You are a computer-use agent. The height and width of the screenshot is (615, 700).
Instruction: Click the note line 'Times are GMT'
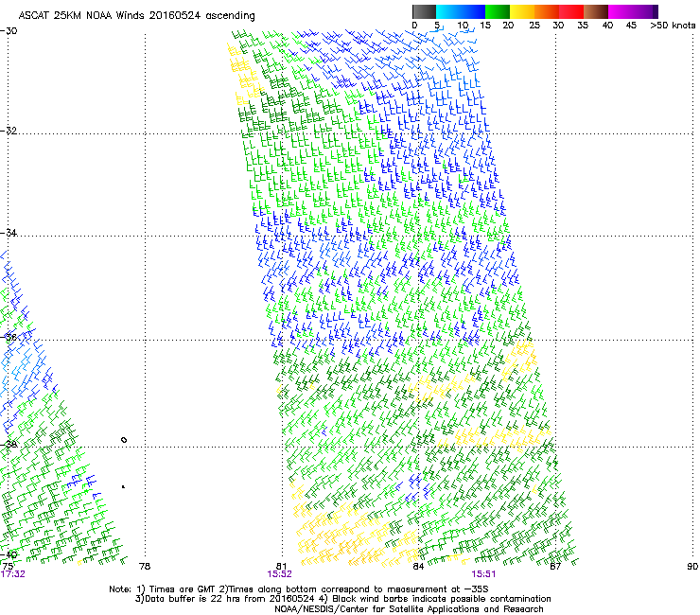[183, 589]
